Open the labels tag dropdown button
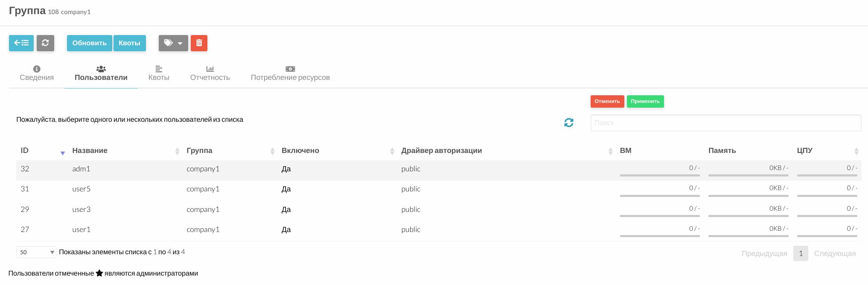The image size is (868, 285). coord(173,43)
